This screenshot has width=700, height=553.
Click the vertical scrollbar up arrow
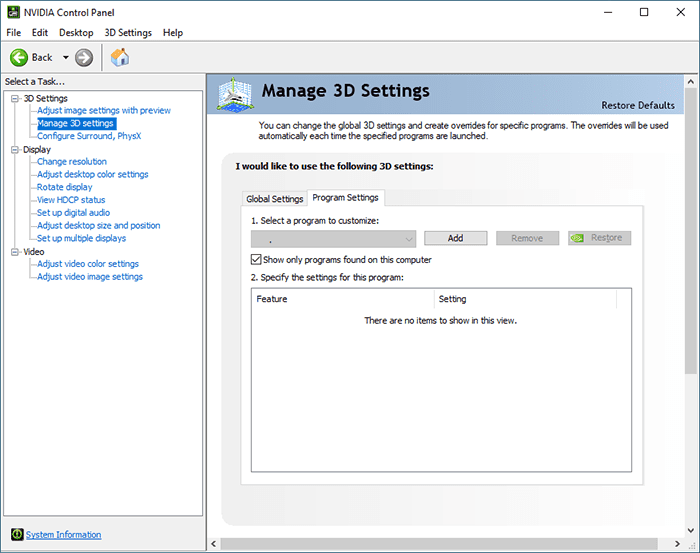pos(691,82)
